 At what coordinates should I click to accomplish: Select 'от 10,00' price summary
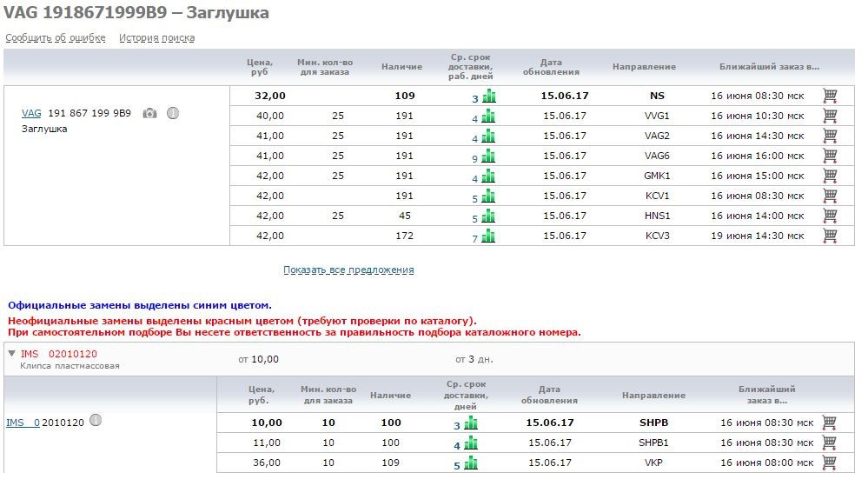coord(259,359)
